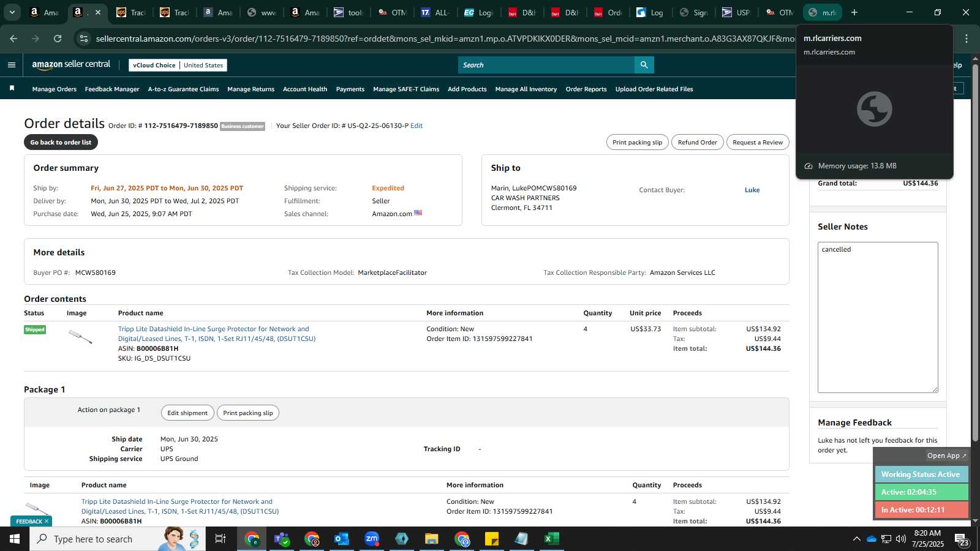Open Add Products menu item
The width and height of the screenshot is (980, 551).
click(467, 89)
